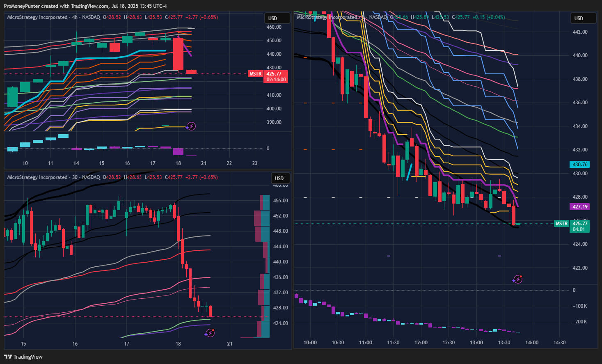Click the 424.00 price level in 30-minute chart
Image resolution: width=602 pixels, height=364 pixels.
coord(281,323)
